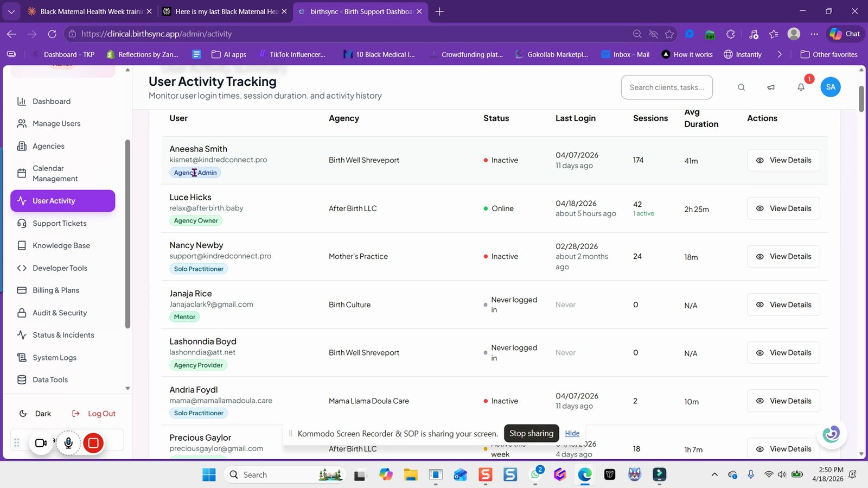The height and width of the screenshot is (488, 868).
Task: Expand the browser tab search chevron
Action: coord(11,11)
